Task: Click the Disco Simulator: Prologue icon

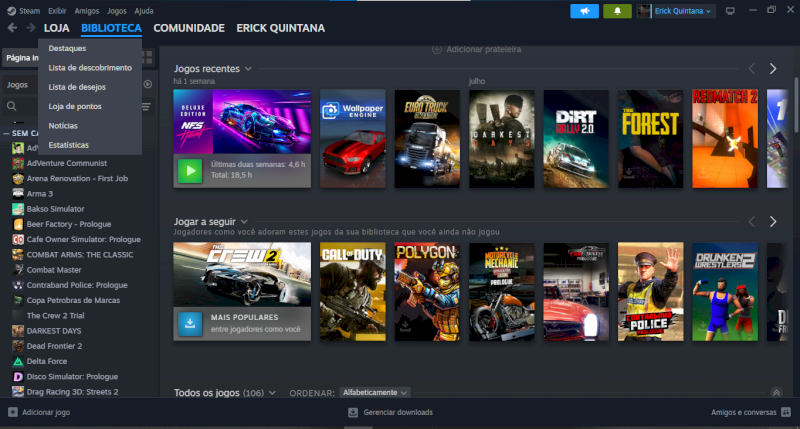Action: (18, 376)
